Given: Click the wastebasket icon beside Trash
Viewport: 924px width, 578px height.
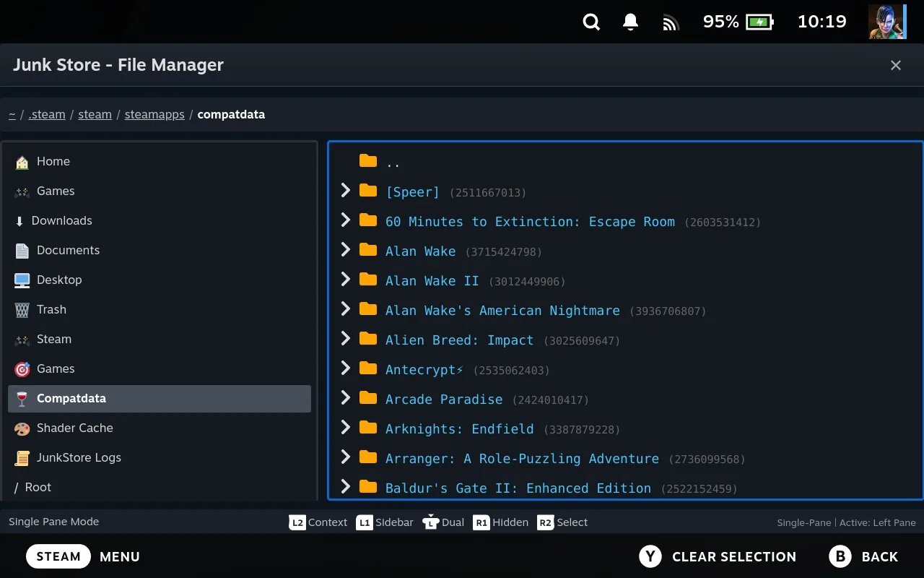Looking at the screenshot, I should (x=22, y=310).
